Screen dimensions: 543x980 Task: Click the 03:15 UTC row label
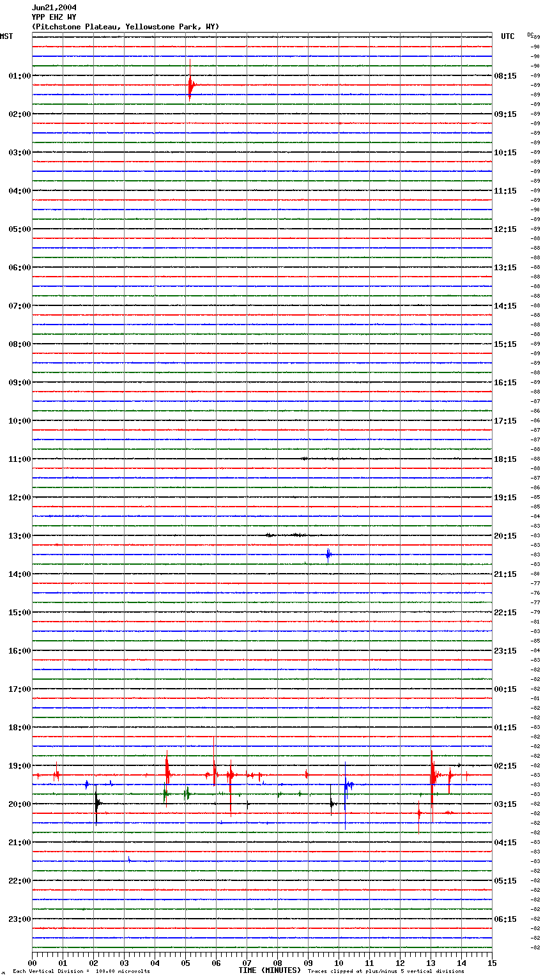click(x=505, y=804)
